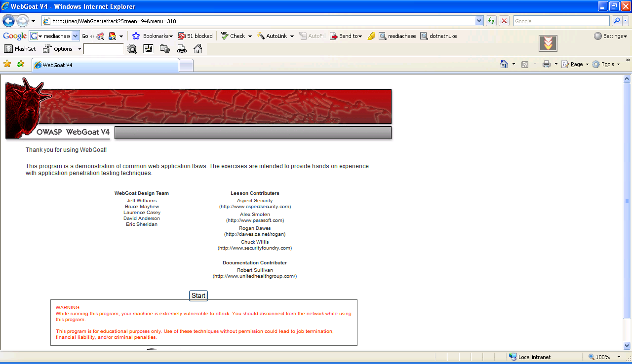Expand the Google toolbar Settings dropdown

pyautogui.click(x=610, y=36)
